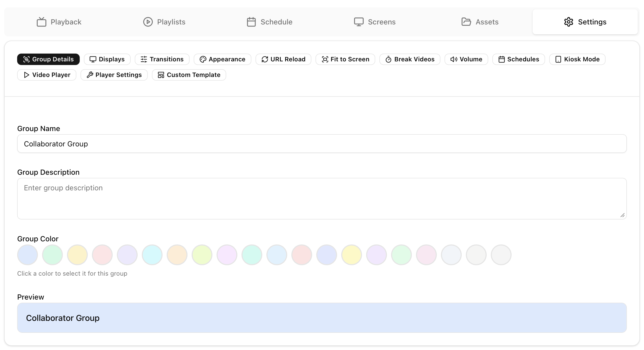
Task: Click the Appearance palette icon
Action: (203, 59)
